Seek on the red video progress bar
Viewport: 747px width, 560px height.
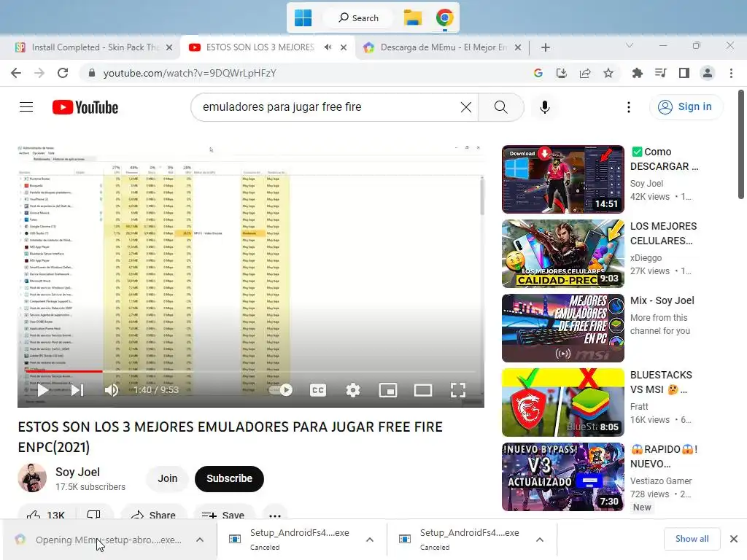(251, 371)
